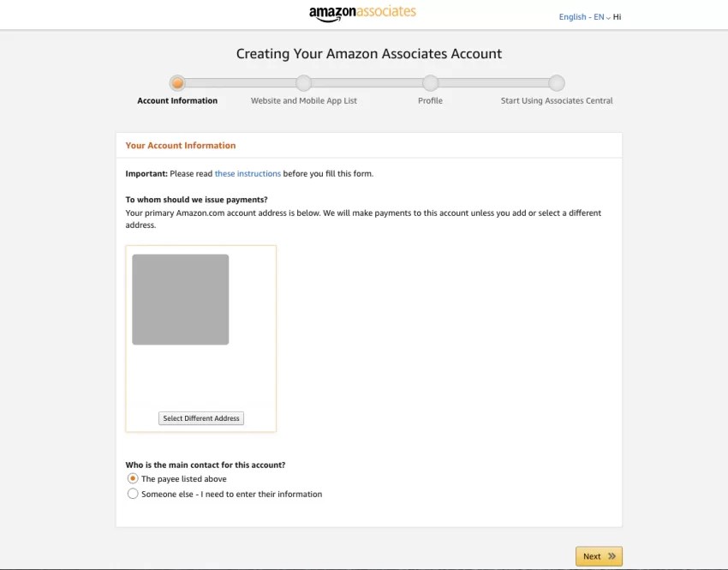Click the Profile step circle
728x570 pixels.
(x=430, y=83)
